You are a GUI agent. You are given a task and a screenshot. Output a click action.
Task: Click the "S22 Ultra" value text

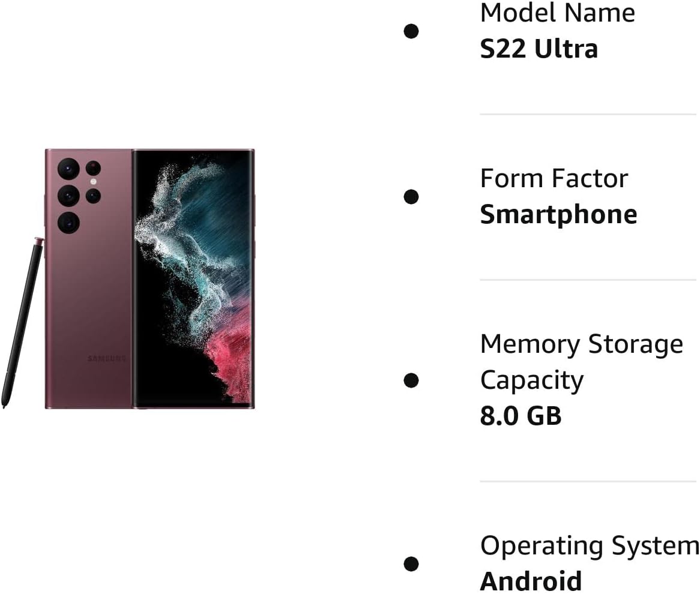click(539, 49)
